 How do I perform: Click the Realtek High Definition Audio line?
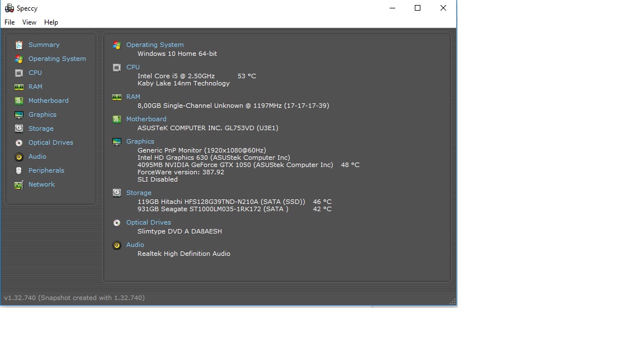[183, 254]
